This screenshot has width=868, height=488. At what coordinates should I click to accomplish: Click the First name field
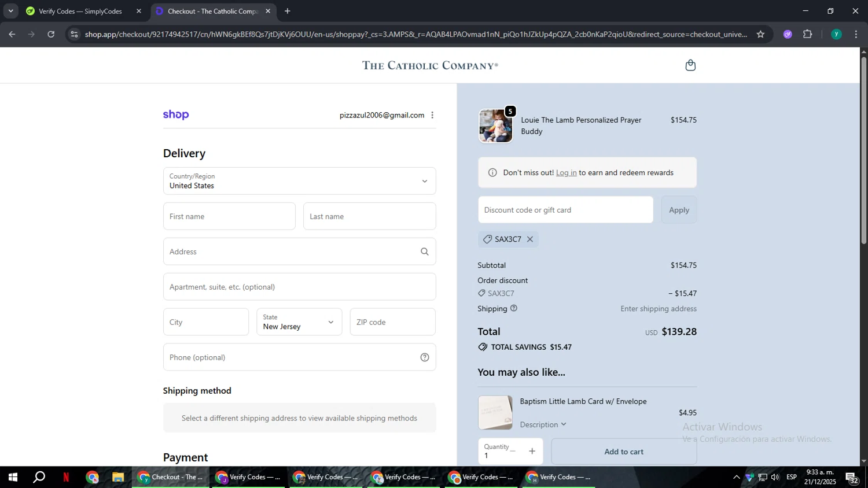229,216
